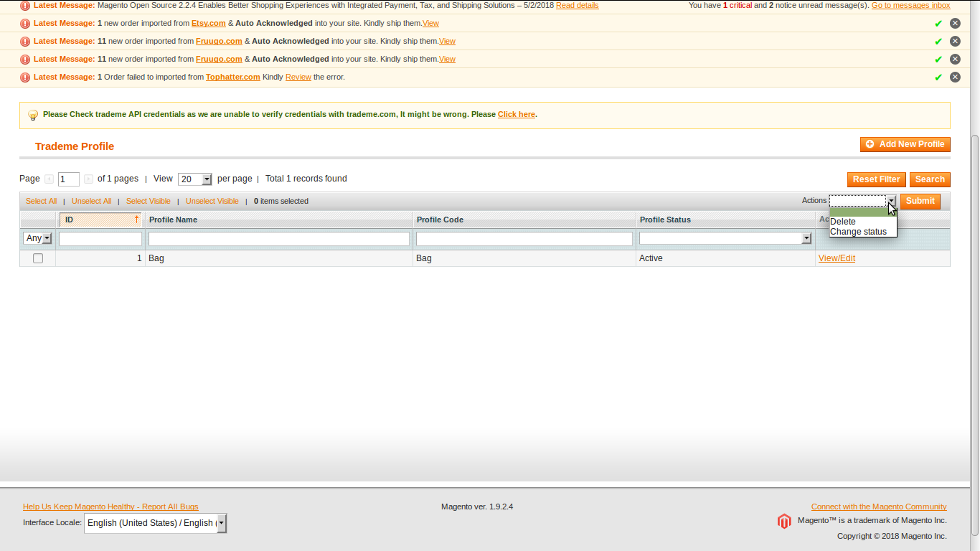Mark the Etsy.com message as read with green check
Screen dimensions: 980x551
(938, 24)
